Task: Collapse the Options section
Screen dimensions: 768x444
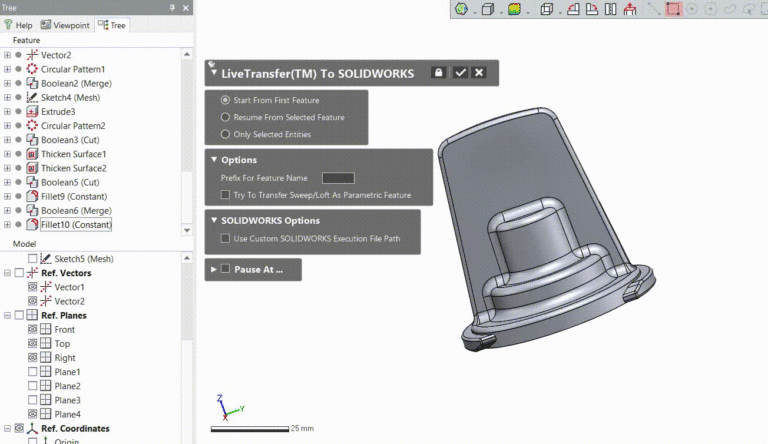Action: pos(214,160)
